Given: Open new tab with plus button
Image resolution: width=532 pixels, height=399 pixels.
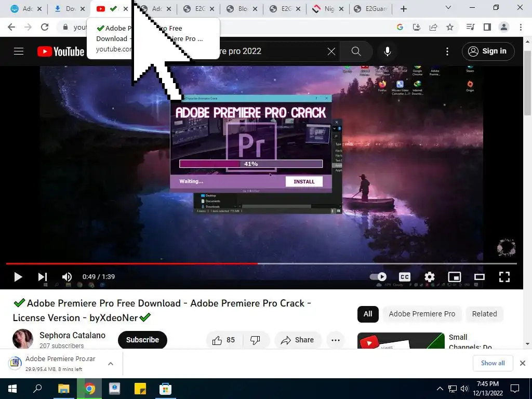Looking at the screenshot, I should click(x=403, y=9).
